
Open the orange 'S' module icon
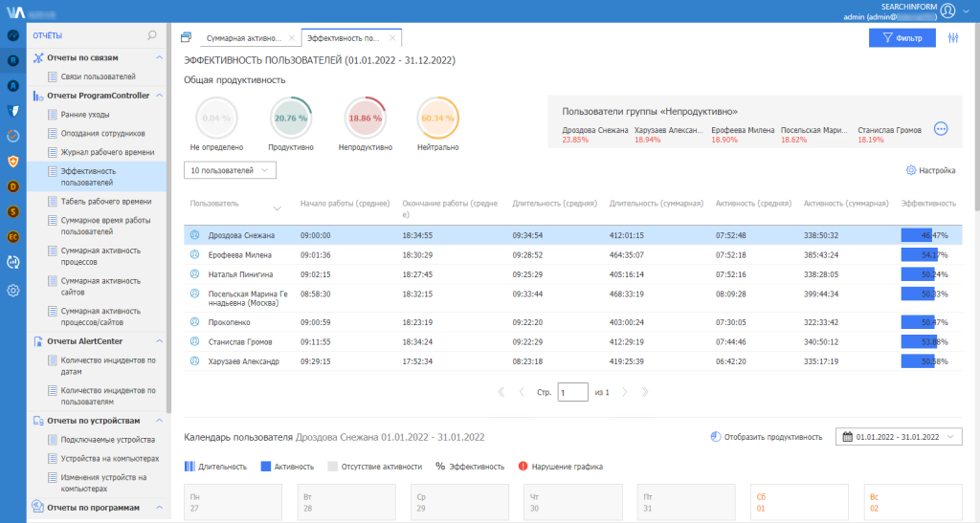pyautogui.click(x=13, y=212)
